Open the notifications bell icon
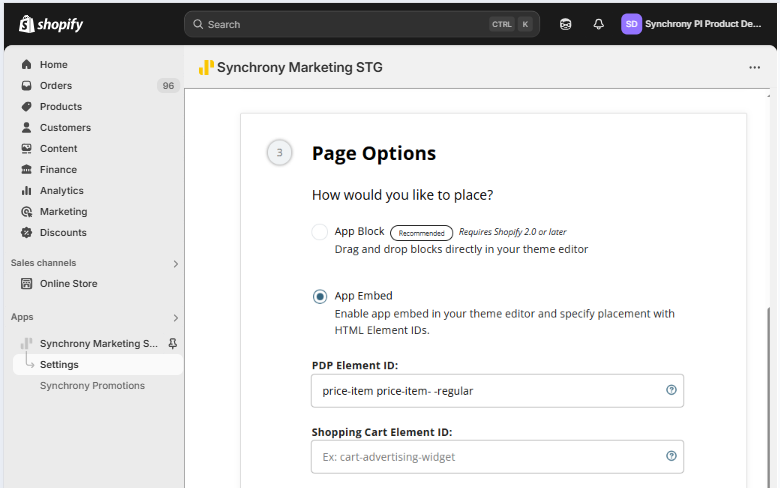 click(598, 24)
